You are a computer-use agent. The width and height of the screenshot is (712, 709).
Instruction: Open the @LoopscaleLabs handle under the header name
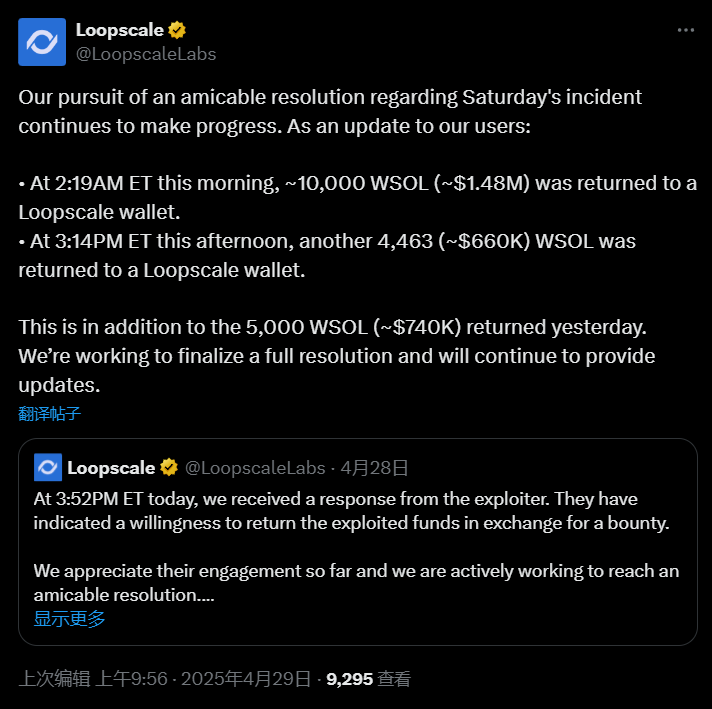click(x=146, y=53)
